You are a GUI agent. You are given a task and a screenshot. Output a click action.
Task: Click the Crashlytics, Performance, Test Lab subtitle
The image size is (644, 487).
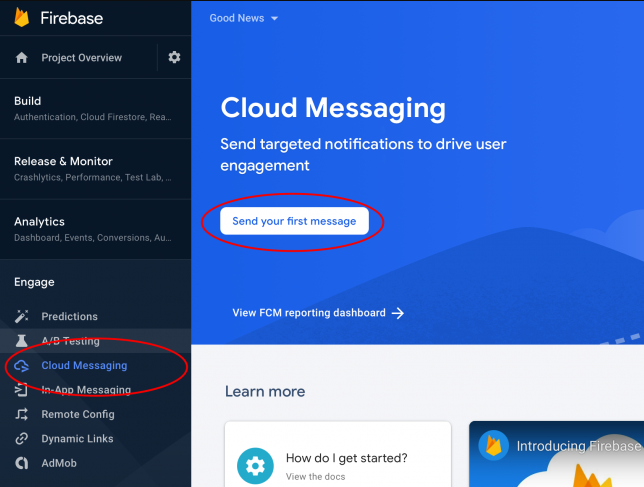[93, 177]
